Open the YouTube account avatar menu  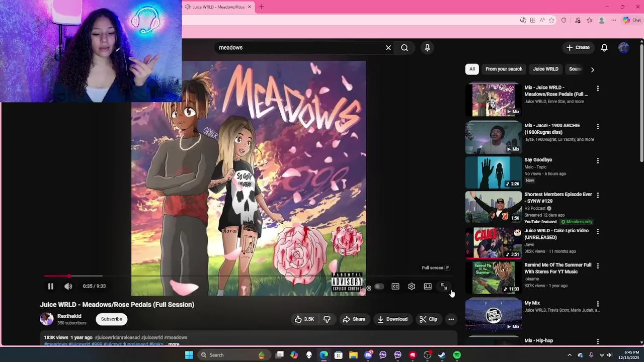[x=624, y=48]
